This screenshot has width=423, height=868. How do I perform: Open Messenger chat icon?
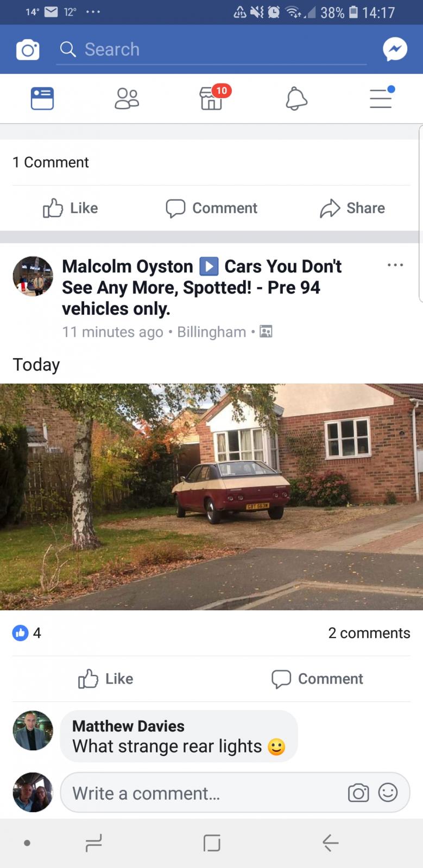click(x=395, y=49)
